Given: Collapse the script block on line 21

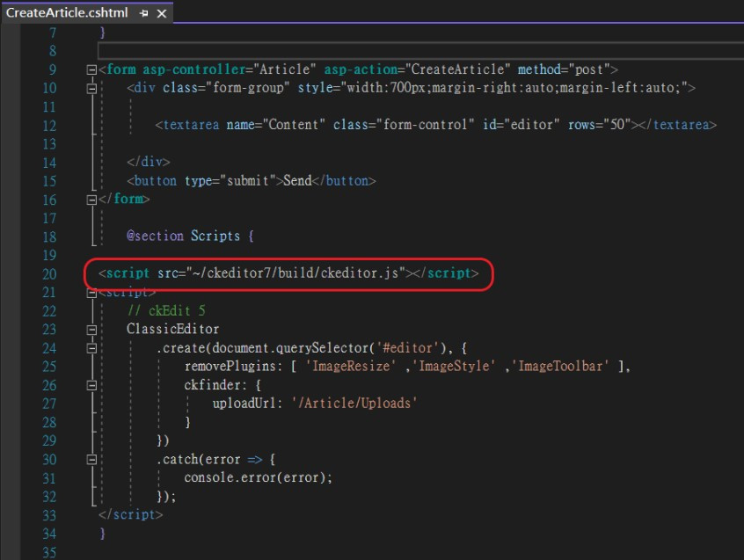Looking at the screenshot, I should (92, 294).
